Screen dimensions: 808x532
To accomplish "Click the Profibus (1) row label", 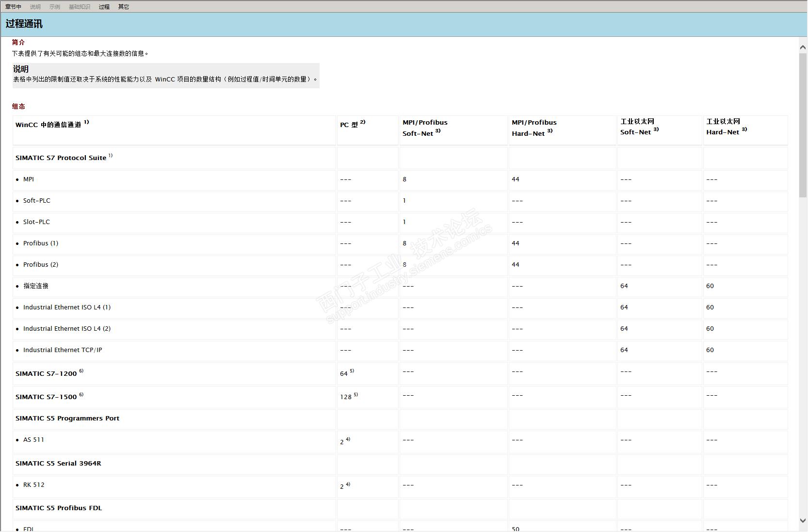I will click(x=41, y=243).
